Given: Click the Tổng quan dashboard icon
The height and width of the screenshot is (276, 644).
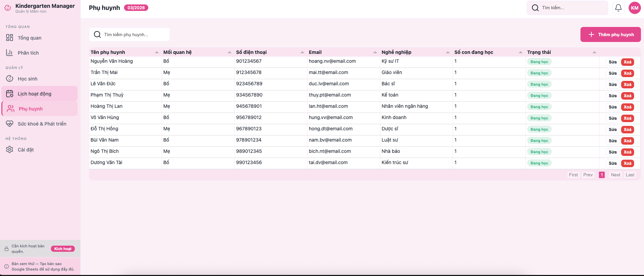Looking at the screenshot, I should (10, 38).
